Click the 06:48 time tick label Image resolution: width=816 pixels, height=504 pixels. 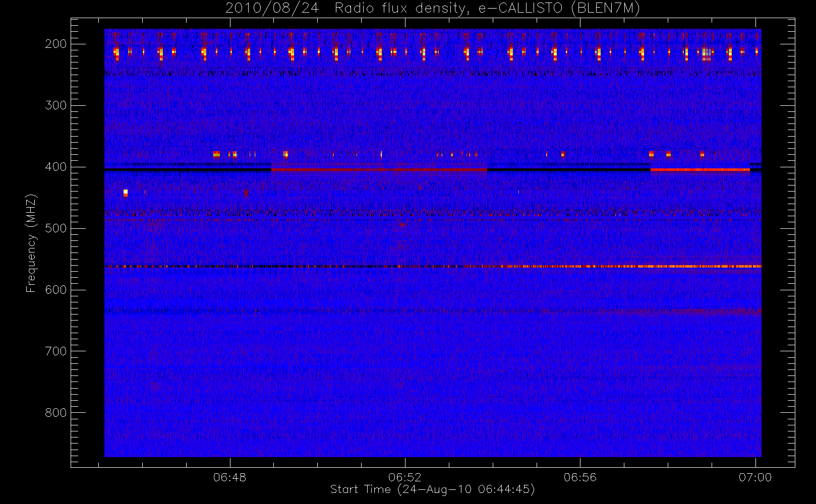click(x=230, y=477)
